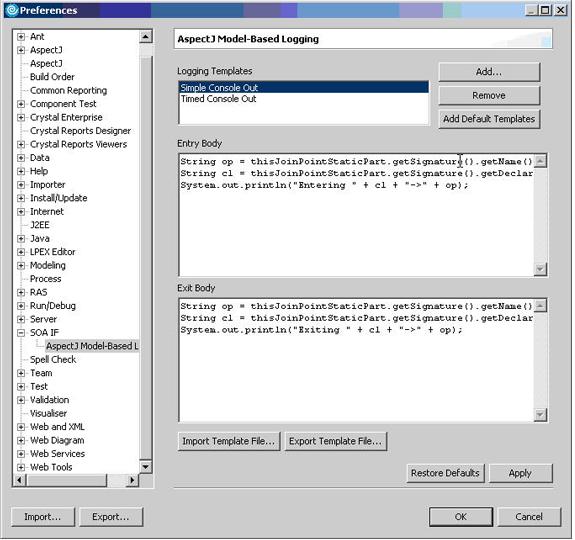The width and height of the screenshot is (575, 540).
Task: Apply the preference changes
Action: (x=521, y=474)
